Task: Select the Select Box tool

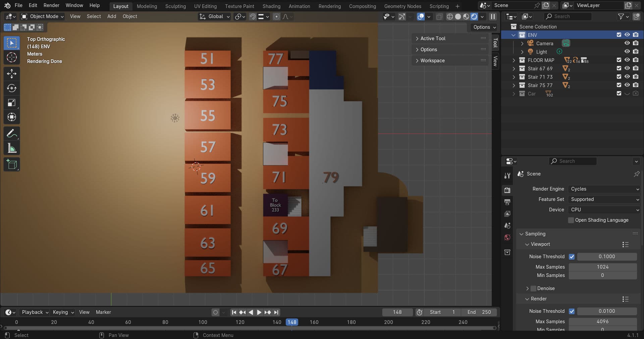Action: pos(12,43)
